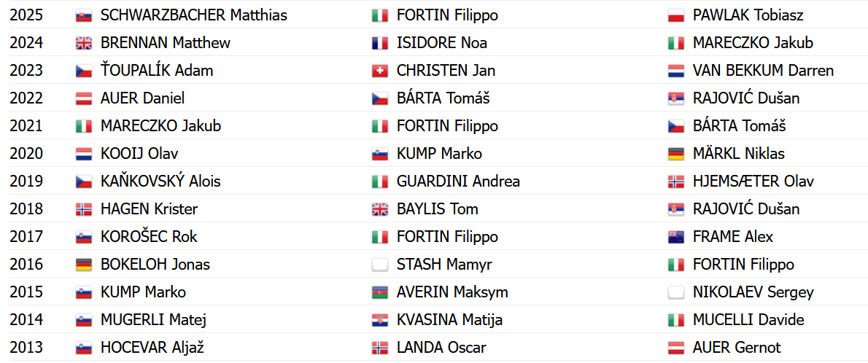Open STASH Mamyr's profile link
The height and width of the screenshot is (363, 868).
[444, 265]
